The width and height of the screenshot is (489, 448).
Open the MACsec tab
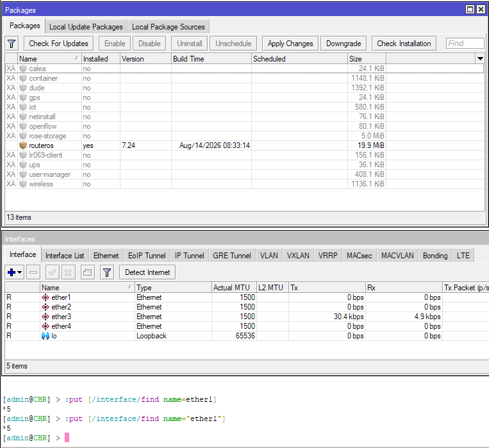coord(360,256)
